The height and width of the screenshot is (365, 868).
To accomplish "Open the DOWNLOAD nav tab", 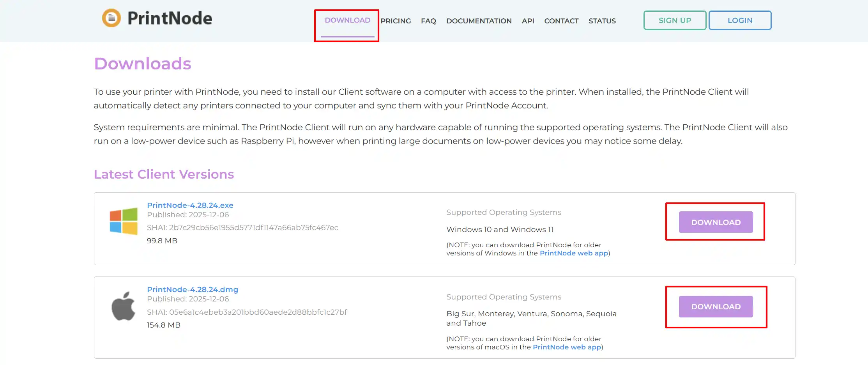I will pyautogui.click(x=347, y=20).
